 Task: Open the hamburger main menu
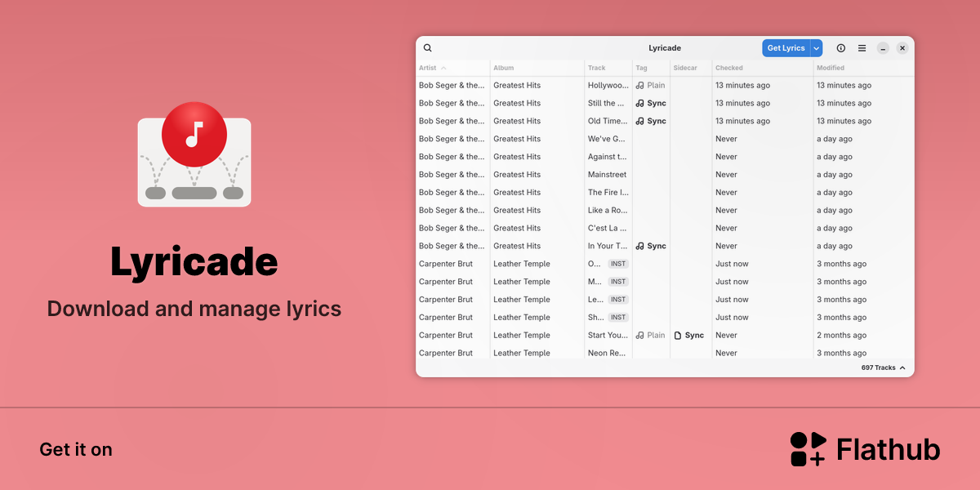862,48
